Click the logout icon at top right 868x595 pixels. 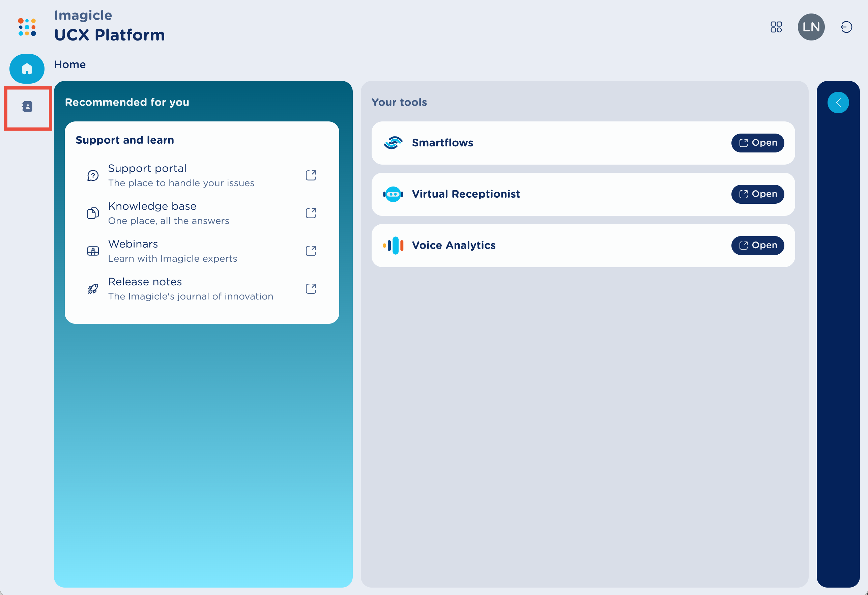point(846,27)
